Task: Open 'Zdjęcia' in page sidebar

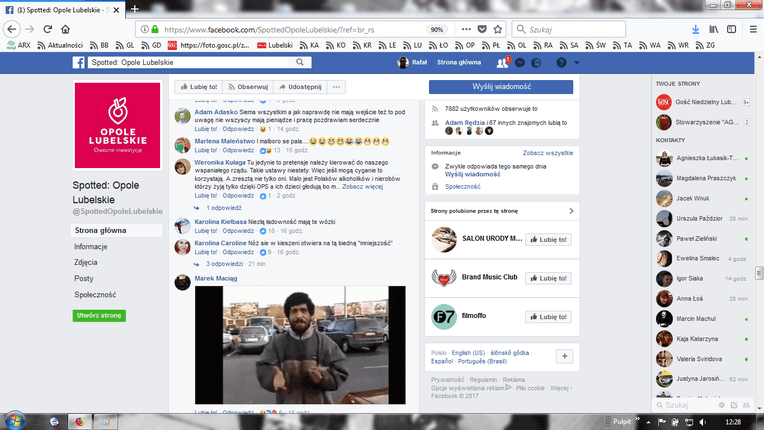Action: [86, 262]
